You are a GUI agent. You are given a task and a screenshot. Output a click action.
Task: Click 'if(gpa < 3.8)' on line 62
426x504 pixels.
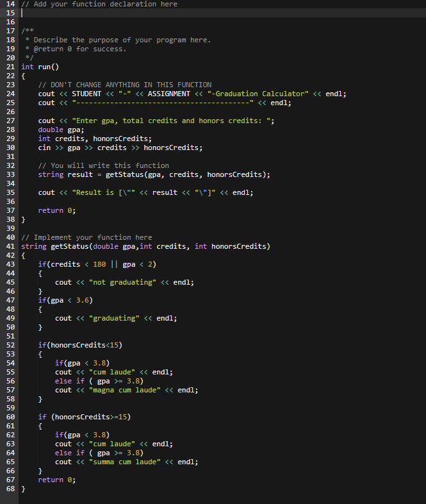click(x=82, y=435)
